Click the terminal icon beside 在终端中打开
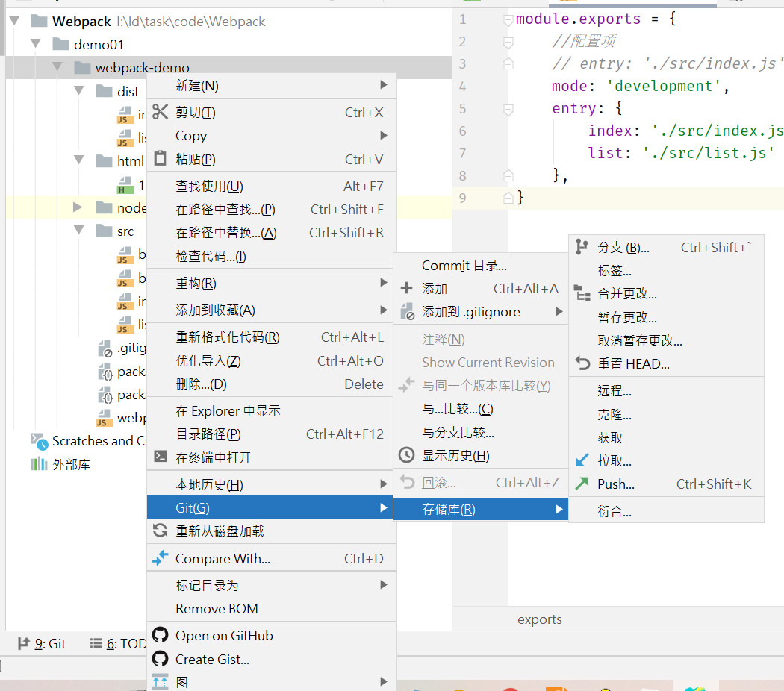 (x=161, y=456)
